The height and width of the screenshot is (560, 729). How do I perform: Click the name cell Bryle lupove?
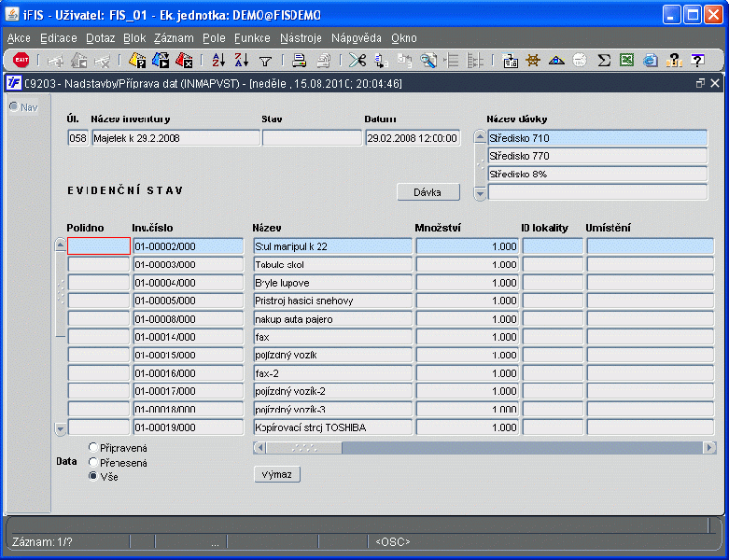click(x=333, y=283)
